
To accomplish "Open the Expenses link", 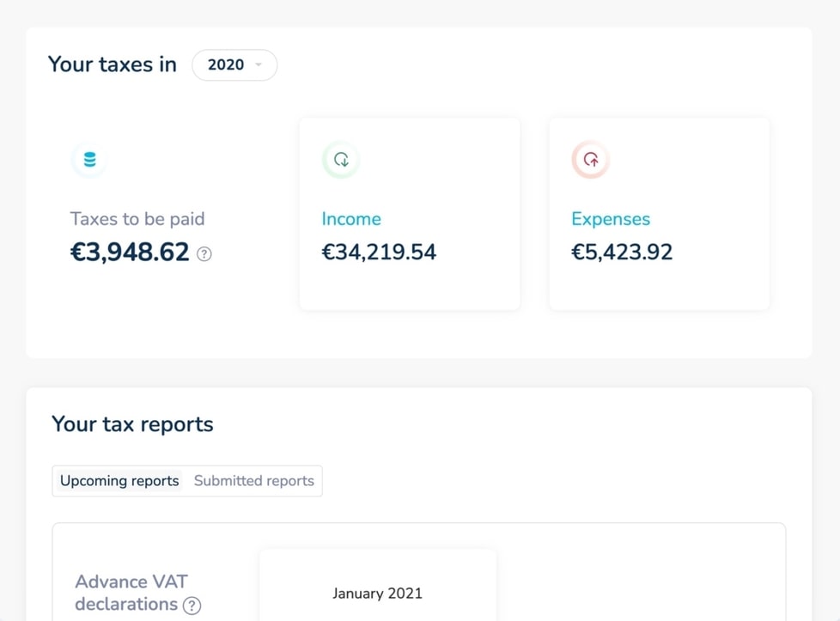I will pyautogui.click(x=611, y=219).
